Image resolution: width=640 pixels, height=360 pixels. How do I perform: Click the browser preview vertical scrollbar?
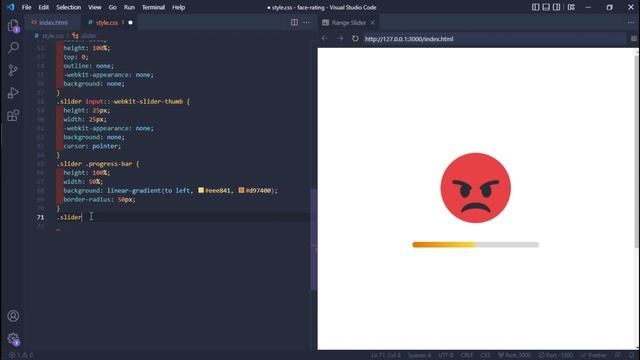point(637,151)
